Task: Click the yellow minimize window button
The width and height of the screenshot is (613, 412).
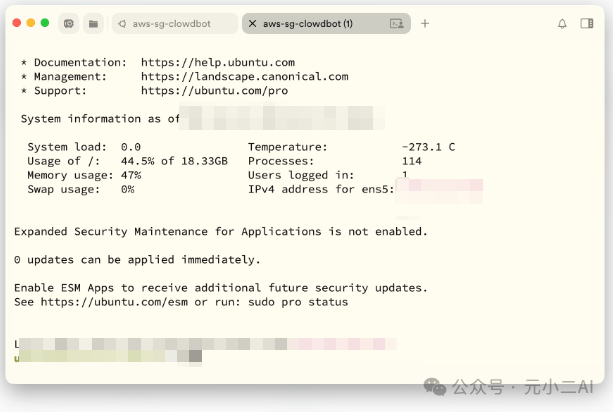Action: click(31, 23)
